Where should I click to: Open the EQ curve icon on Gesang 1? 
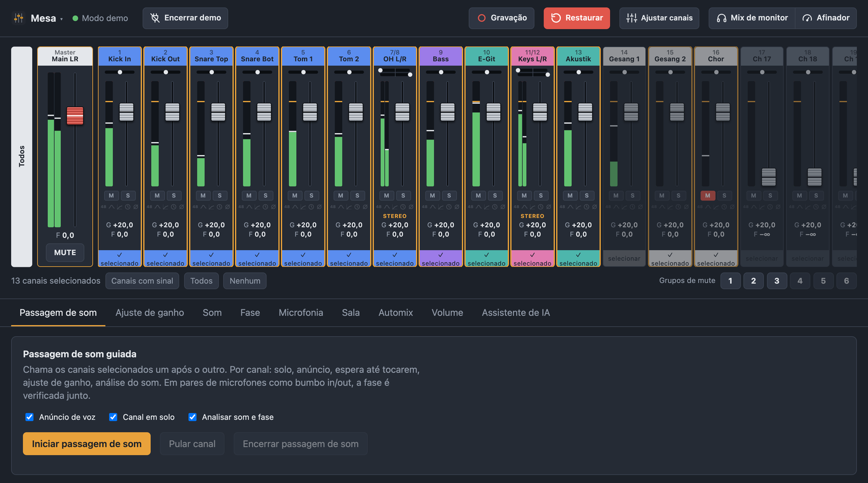[x=616, y=207]
